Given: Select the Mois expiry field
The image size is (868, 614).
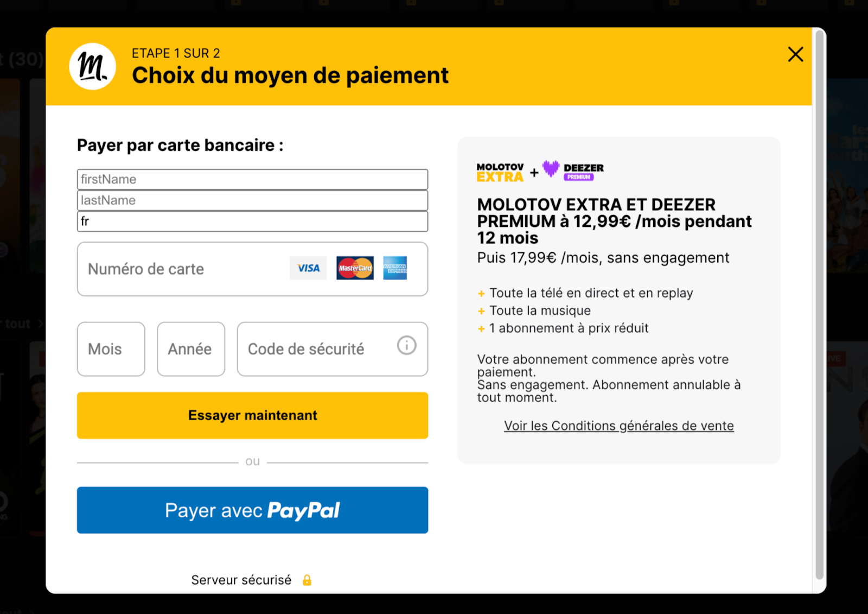Looking at the screenshot, I should [x=111, y=349].
